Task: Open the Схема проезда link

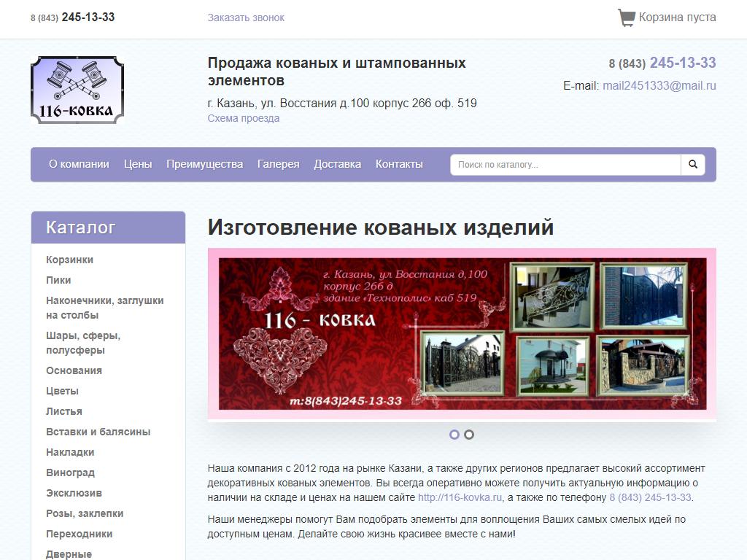Action: [x=243, y=118]
